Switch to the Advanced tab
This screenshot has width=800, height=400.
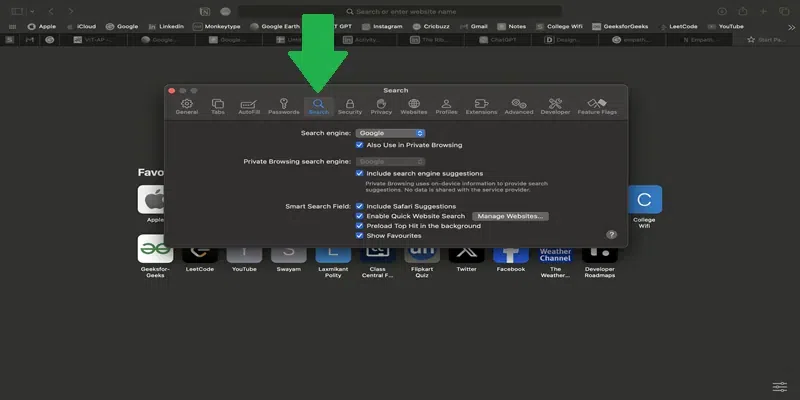coord(518,106)
